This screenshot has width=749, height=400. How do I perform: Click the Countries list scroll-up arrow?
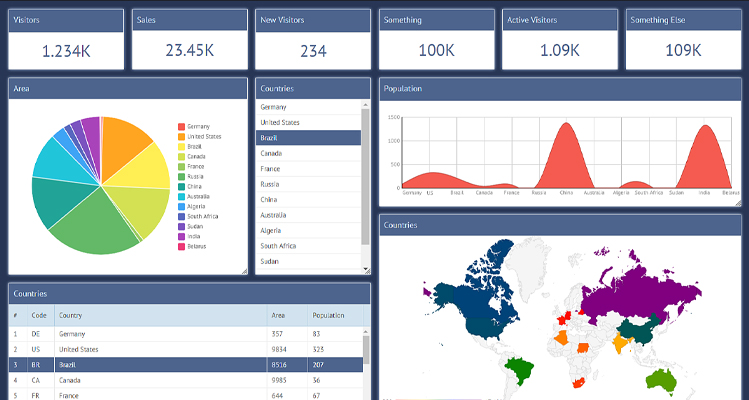pyautogui.click(x=365, y=105)
